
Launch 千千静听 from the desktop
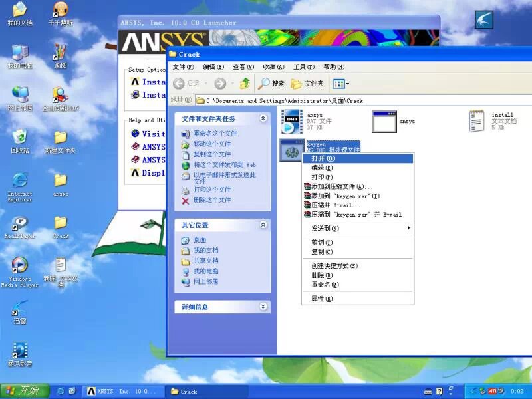[61, 14]
